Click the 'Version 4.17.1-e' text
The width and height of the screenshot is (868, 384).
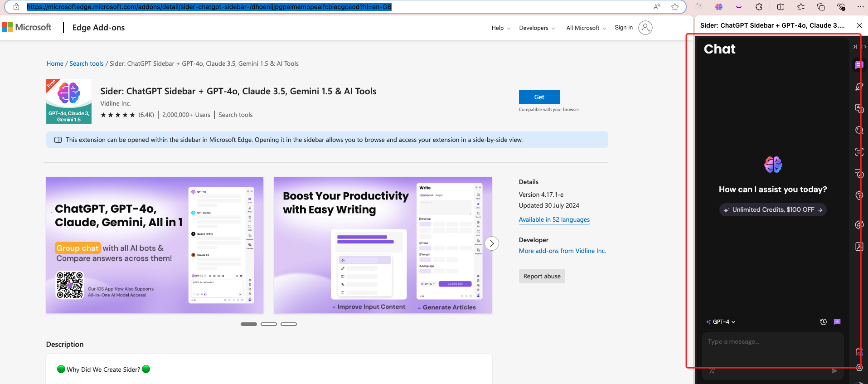tap(541, 194)
